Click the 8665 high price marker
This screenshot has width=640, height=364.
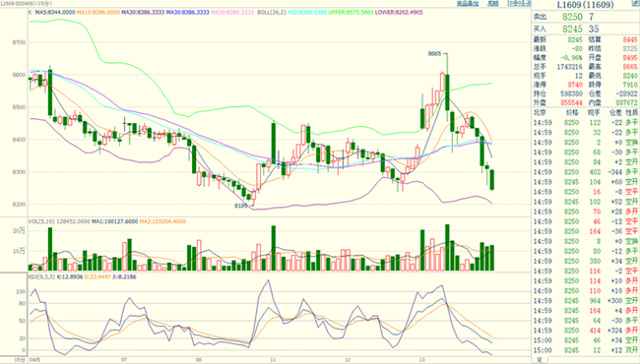point(434,53)
